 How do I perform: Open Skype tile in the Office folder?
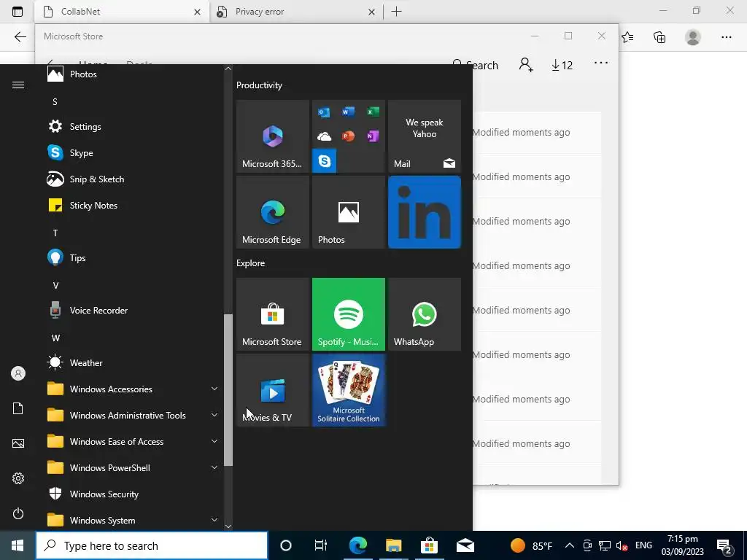click(325, 161)
